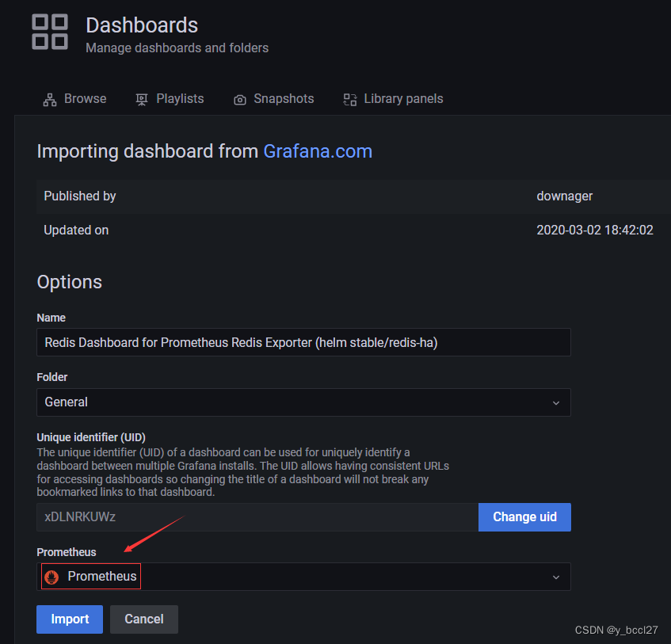The image size is (671, 644).
Task: Open the Library panels tab
Action: (x=393, y=99)
